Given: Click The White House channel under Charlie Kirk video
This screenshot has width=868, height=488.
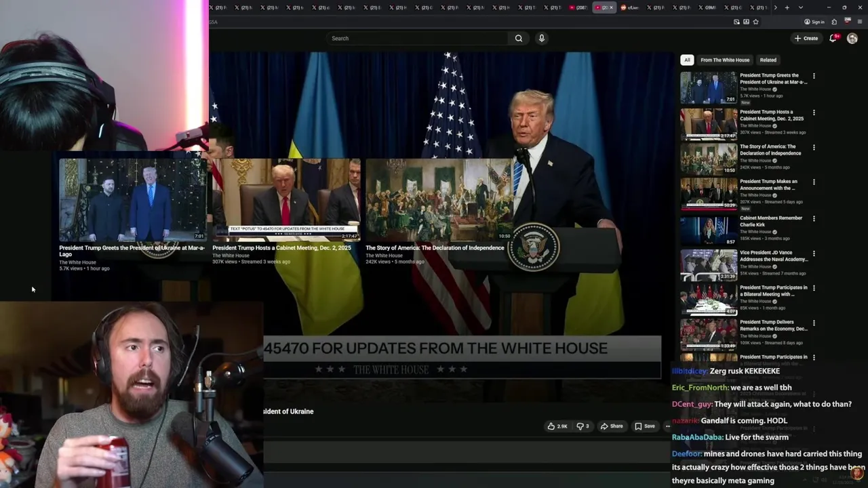Looking at the screenshot, I should click(x=755, y=232).
